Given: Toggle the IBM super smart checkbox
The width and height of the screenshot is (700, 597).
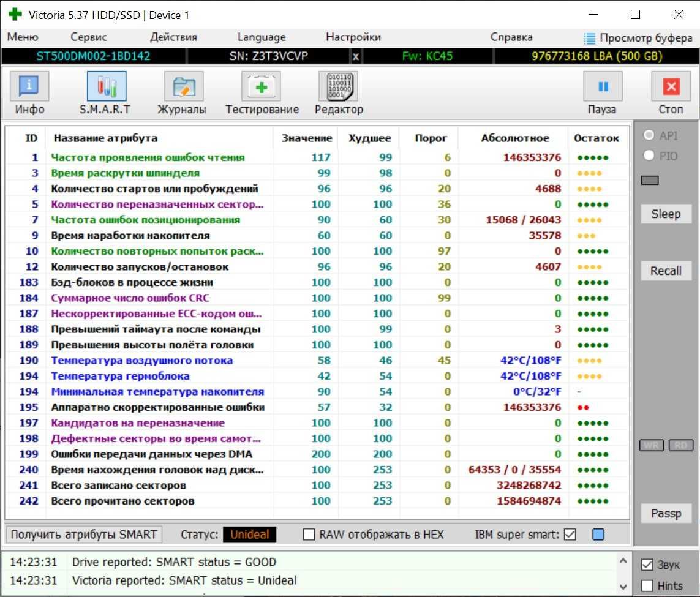Looking at the screenshot, I should click(x=570, y=535).
